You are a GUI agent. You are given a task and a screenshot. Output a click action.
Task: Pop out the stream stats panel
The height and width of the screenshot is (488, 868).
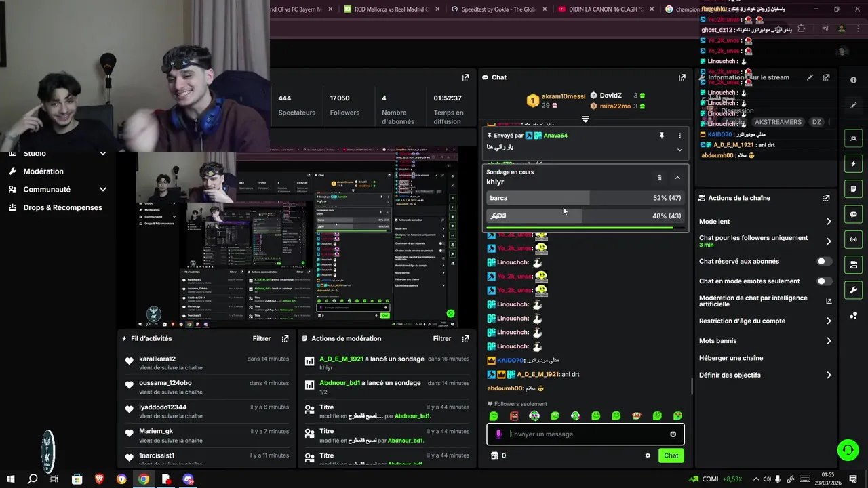tap(465, 77)
